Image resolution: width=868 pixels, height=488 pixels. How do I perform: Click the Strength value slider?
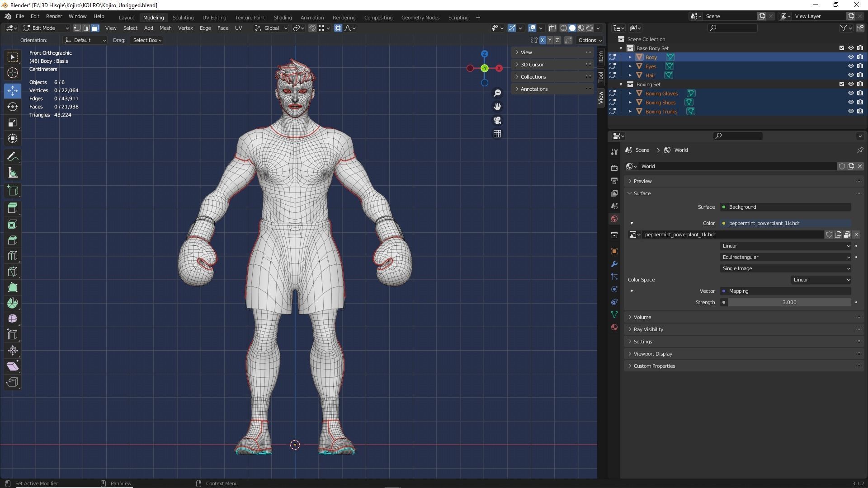(789, 302)
